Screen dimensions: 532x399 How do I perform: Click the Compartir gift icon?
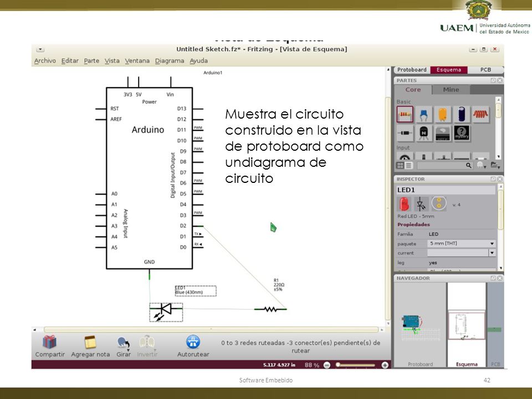coord(49,342)
